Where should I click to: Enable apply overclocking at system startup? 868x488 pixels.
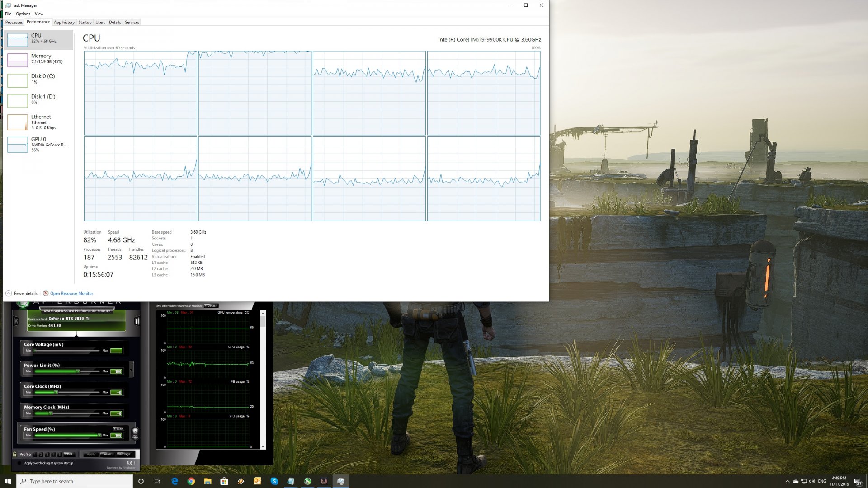click(19, 463)
